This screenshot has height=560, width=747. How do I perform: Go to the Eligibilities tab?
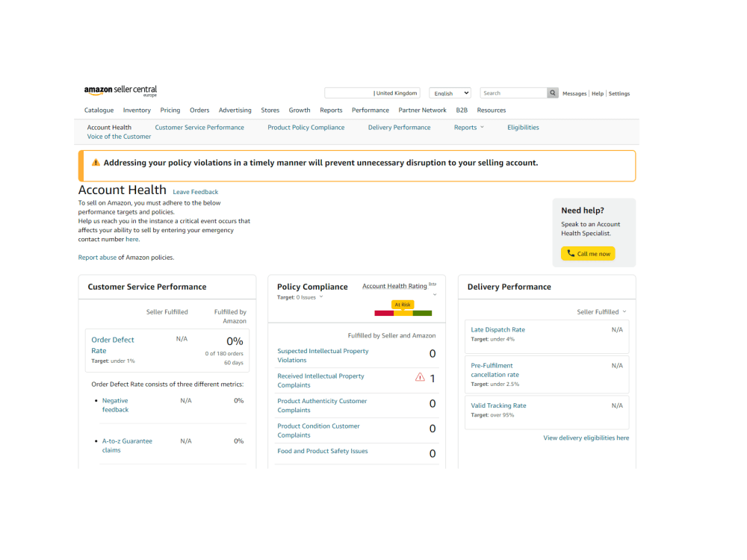coord(523,127)
